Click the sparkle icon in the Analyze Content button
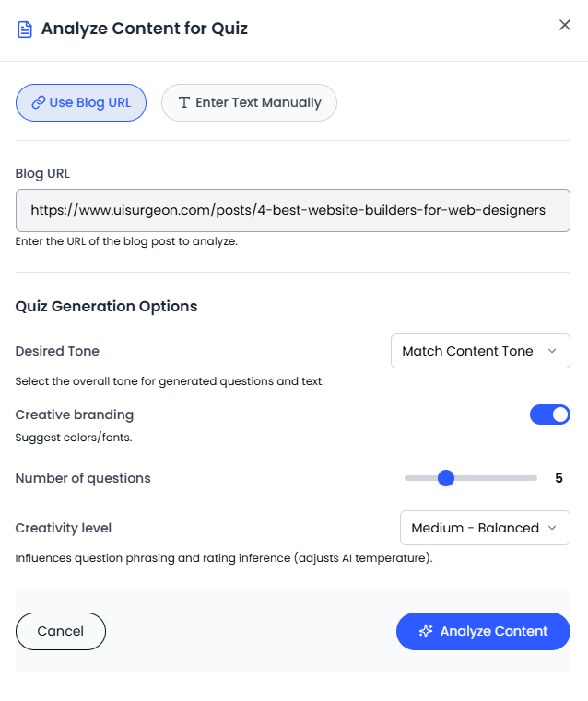The height and width of the screenshot is (701, 588). click(426, 631)
